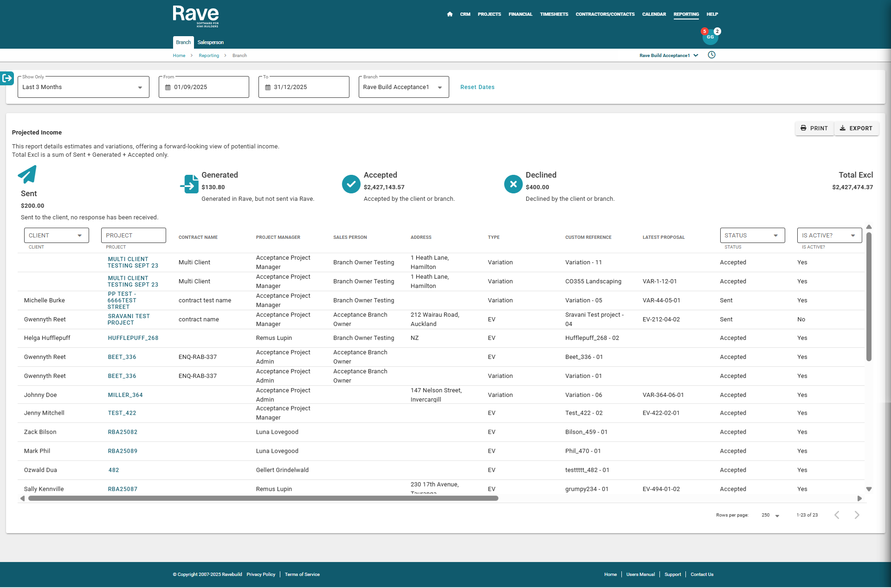Click the Home house icon in navbar
The image size is (891, 588).
pyautogui.click(x=449, y=14)
